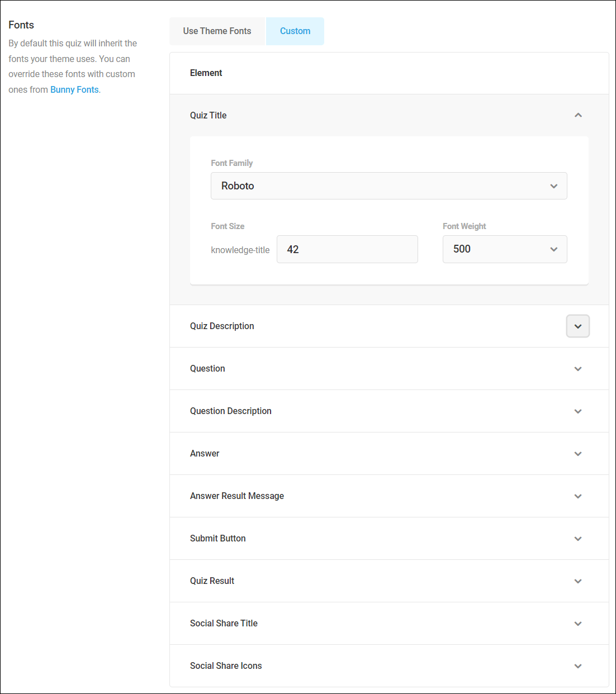The height and width of the screenshot is (694, 616).
Task: Expand the Question Description chevron
Action: coord(578,411)
